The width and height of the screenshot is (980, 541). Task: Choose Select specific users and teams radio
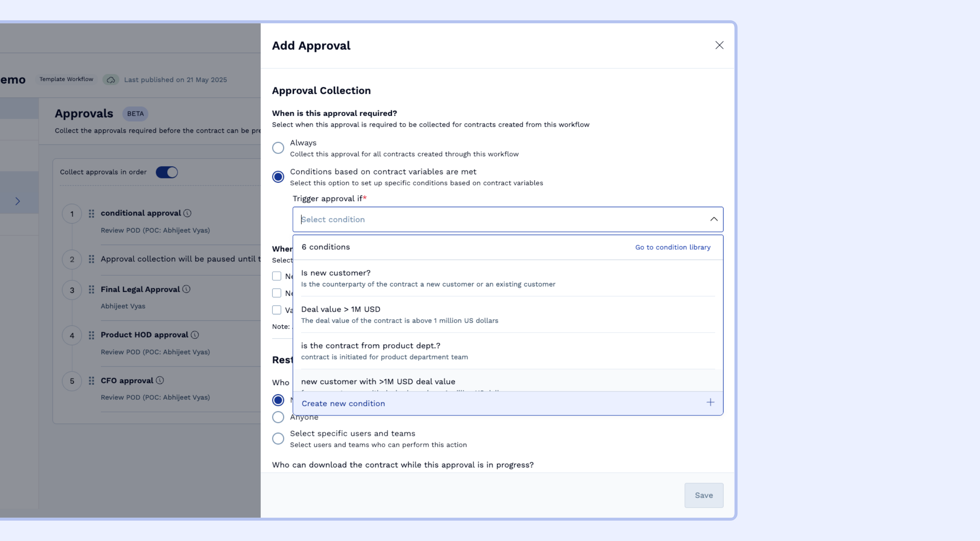[278, 438]
